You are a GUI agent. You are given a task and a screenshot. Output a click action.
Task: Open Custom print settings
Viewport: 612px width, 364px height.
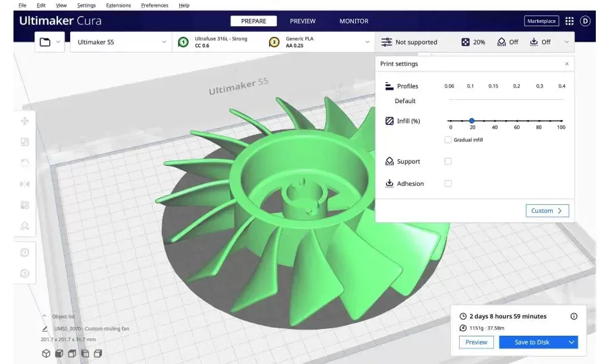(547, 211)
